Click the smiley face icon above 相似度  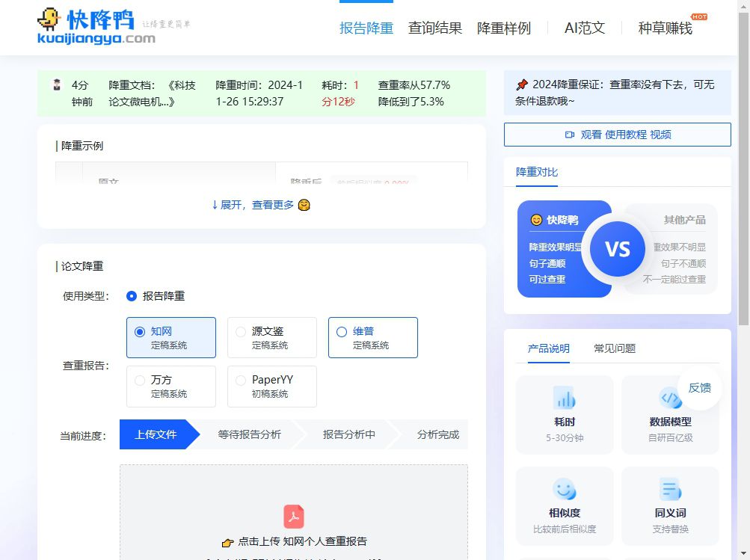click(565, 488)
